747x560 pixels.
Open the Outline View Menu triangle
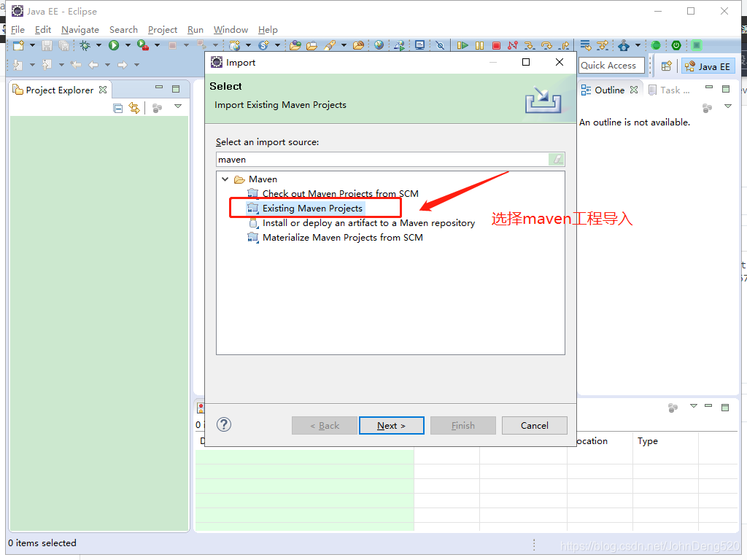click(x=728, y=106)
